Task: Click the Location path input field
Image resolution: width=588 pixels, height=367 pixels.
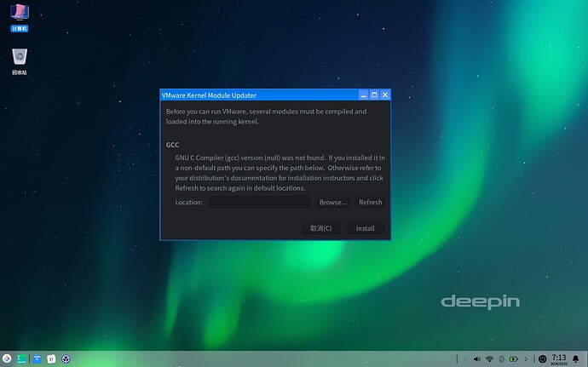Action: [x=259, y=203]
